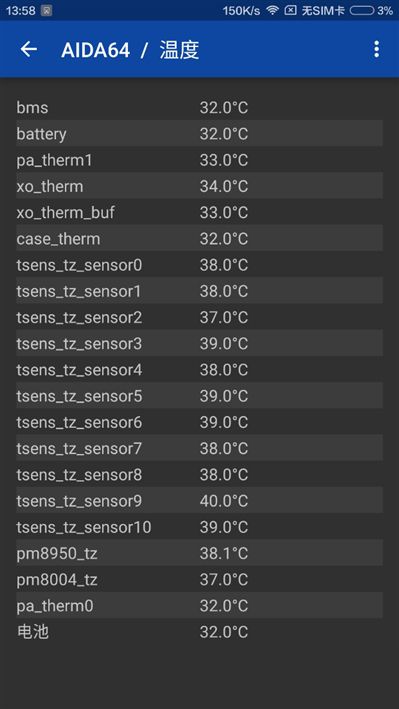The image size is (399, 709).
Task: Tap the pm8950_tz row showing 38.1°C
Action: coord(200,553)
